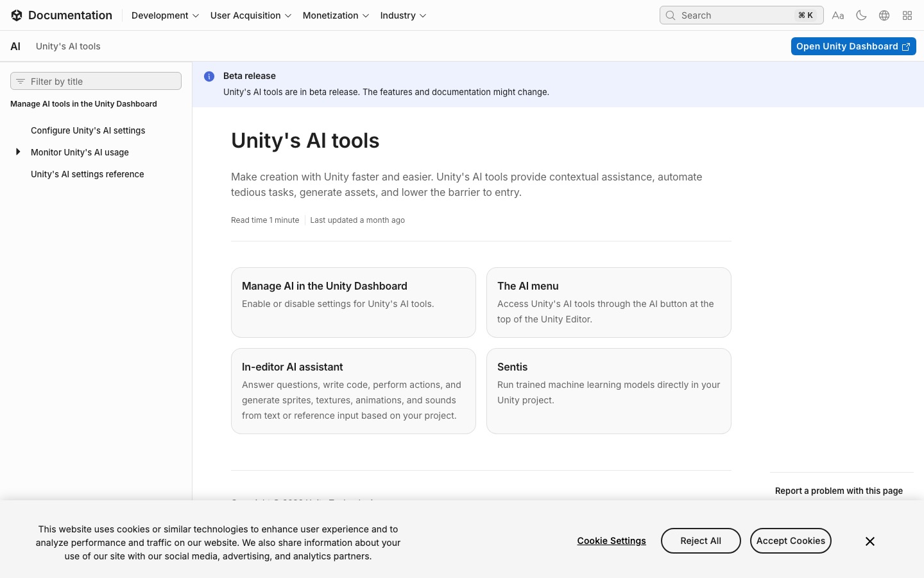Screen dimensions: 924x578
Task: Open the font size (Aa) settings icon
Action: [x=838, y=15]
